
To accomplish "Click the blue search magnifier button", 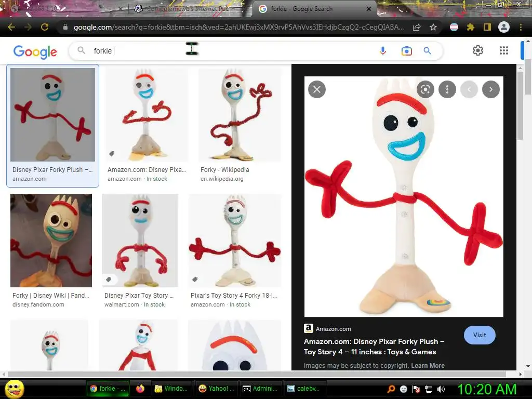I will point(427,51).
